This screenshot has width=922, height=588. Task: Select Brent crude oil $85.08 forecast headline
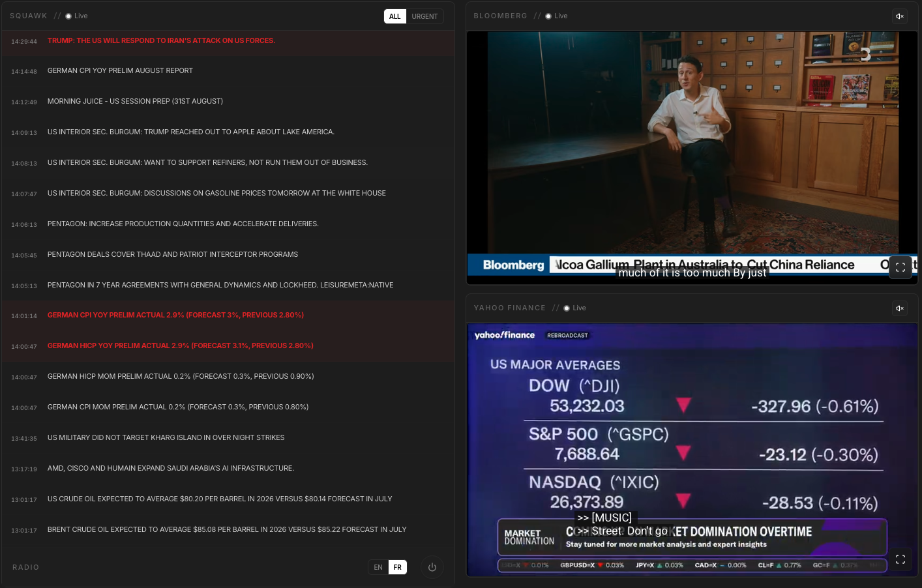pyautogui.click(x=228, y=530)
